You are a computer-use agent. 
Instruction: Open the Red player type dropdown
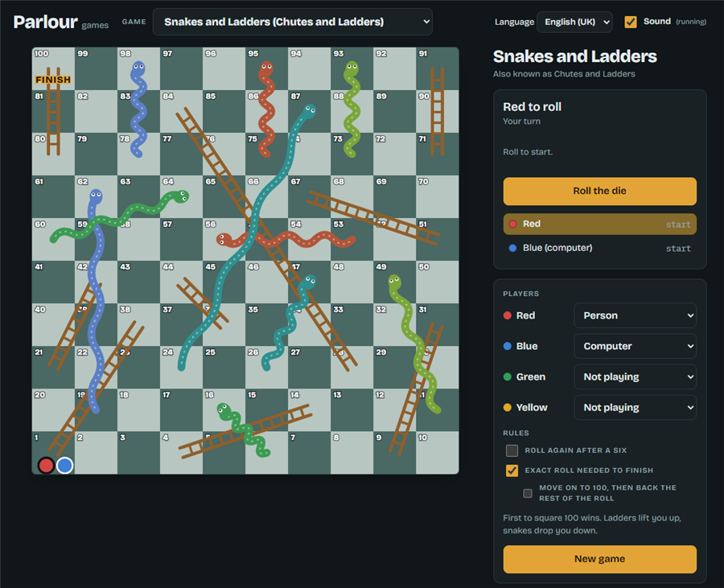[x=636, y=315]
